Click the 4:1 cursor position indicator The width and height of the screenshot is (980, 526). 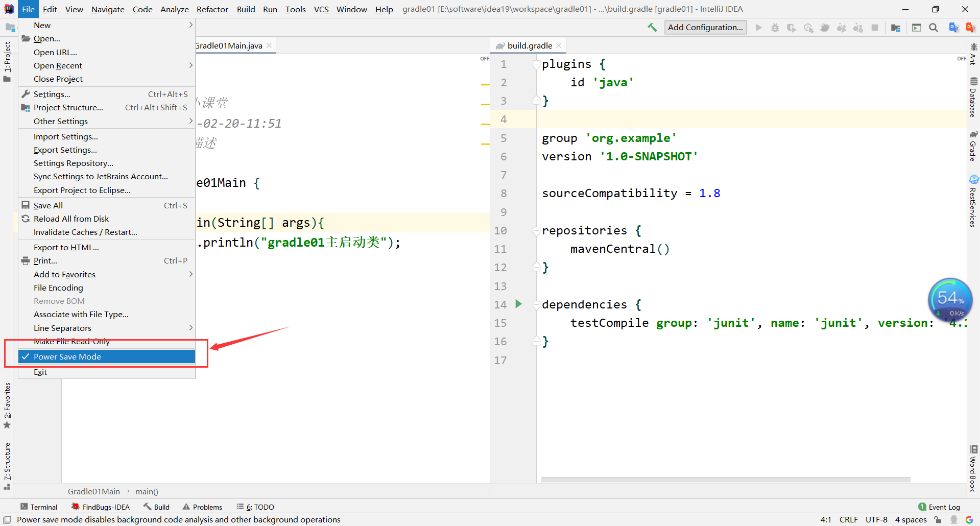pos(826,519)
